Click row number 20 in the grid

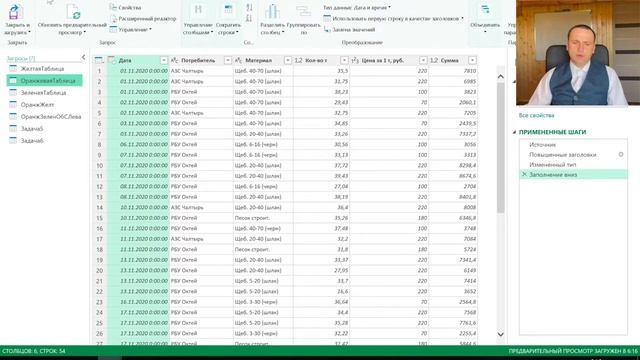tap(99, 271)
